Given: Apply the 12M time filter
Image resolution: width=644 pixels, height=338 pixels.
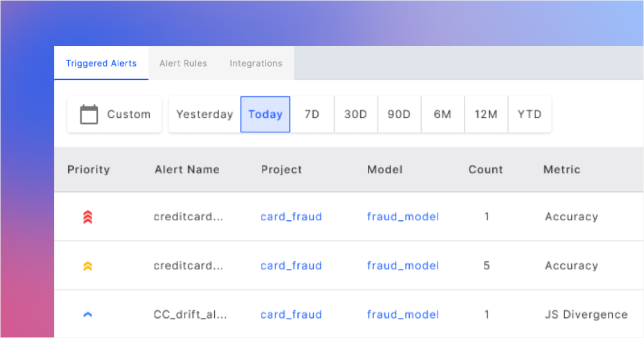Looking at the screenshot, I should click(x=486, y=114).
